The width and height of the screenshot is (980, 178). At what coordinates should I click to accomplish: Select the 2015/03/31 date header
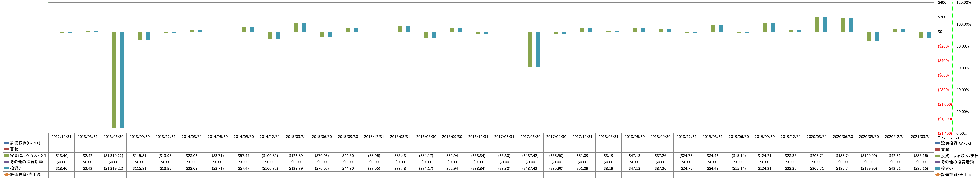point(296,137)
